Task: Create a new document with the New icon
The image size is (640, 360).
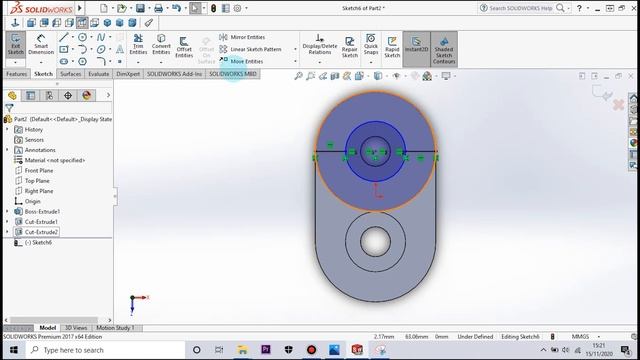Action: (104, 8)
